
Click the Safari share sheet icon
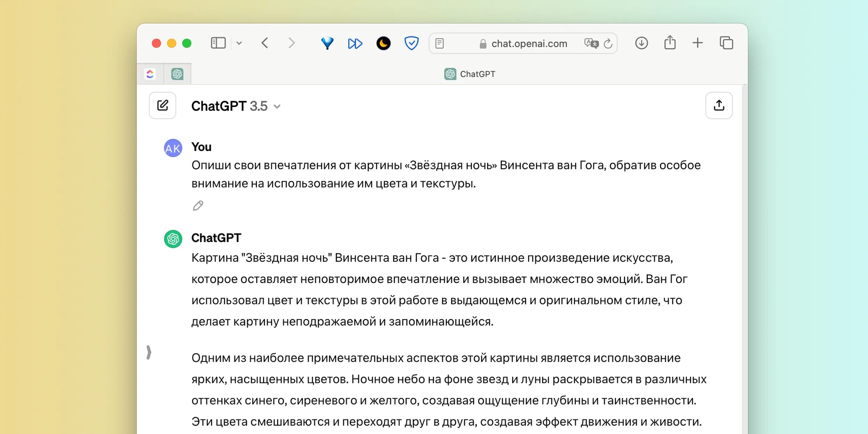coord(670,43)
